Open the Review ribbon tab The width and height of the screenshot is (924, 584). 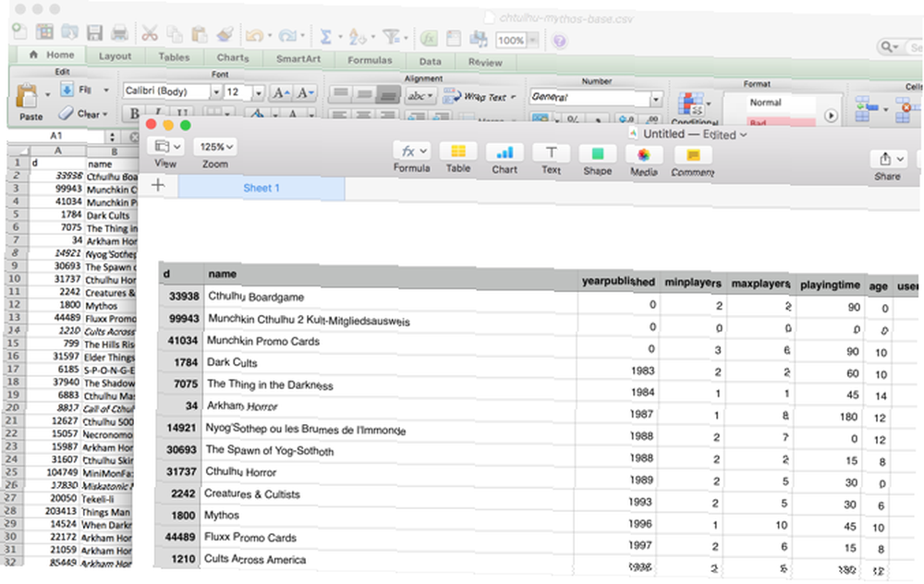(486, 63)
